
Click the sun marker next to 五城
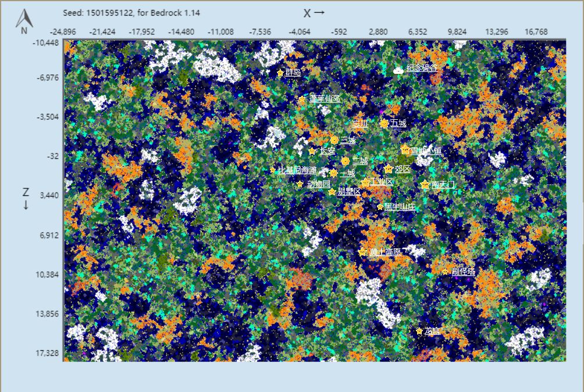(384, 123)
